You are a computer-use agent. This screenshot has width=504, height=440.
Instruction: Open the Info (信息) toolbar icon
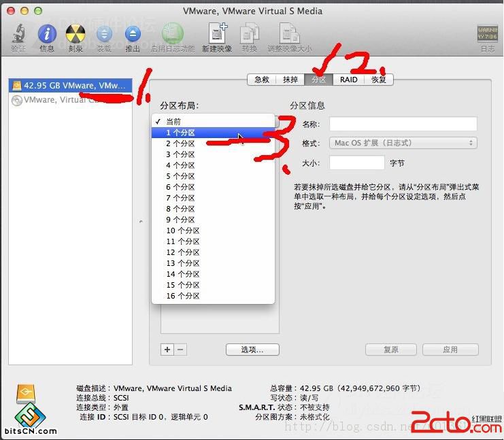[47, 34]
